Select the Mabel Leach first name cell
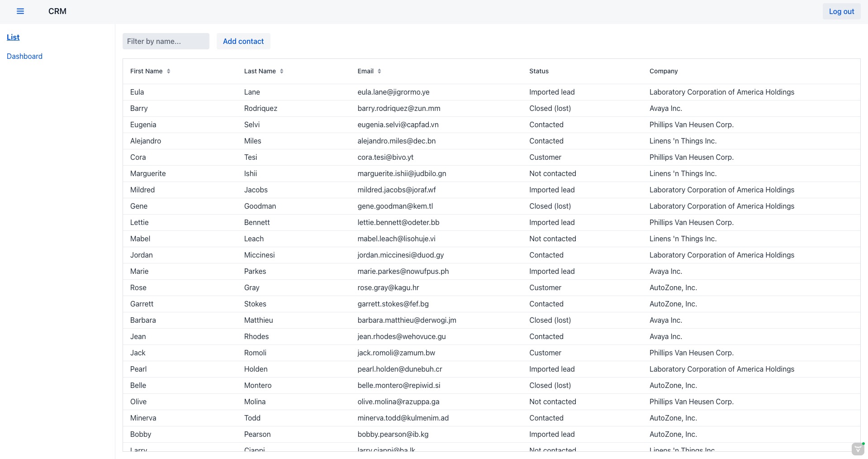Image resolution: width=868 pixels, height=459 pixels. pos(140,239)
